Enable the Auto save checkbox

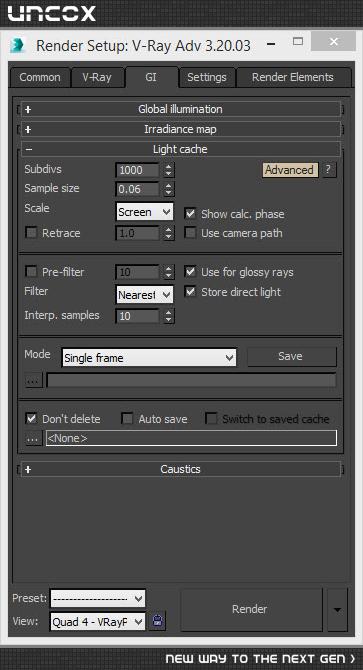[x=127, y=419]
